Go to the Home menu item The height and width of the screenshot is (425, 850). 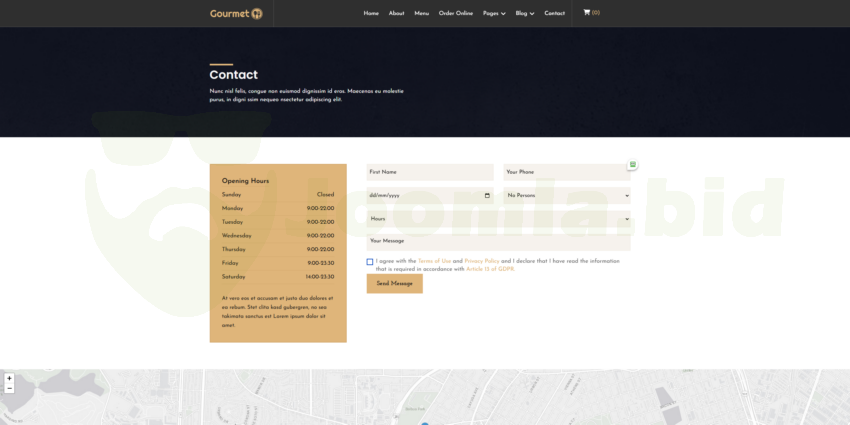coord(371,13)
